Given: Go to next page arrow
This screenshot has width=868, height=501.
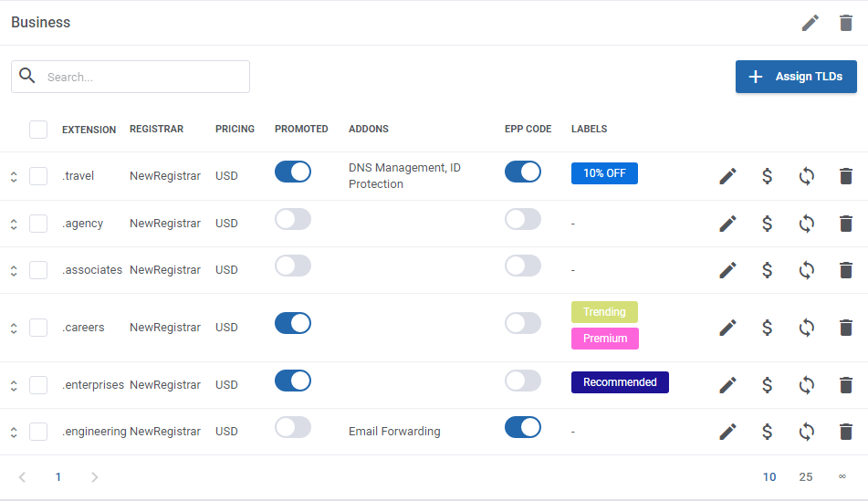Looking at the screenshot, I should 95,477.
